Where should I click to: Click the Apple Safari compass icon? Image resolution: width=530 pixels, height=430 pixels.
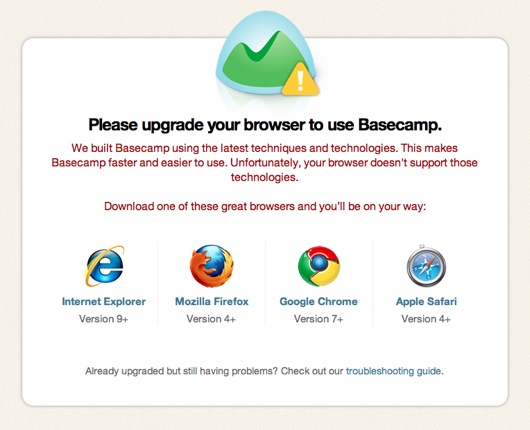(426, 266)
